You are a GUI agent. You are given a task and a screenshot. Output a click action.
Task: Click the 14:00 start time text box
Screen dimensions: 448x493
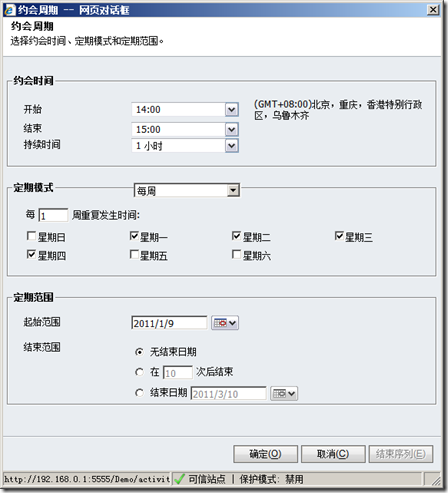point(178,109)
